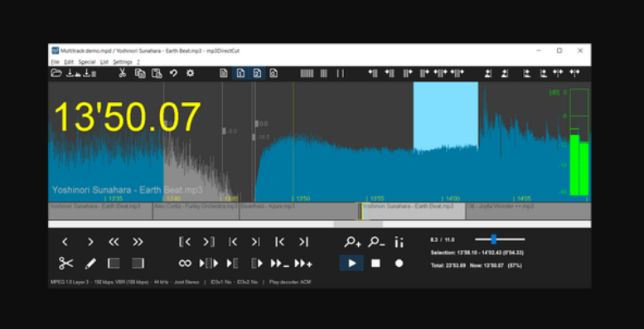Click the Zoom out magnifier icon
Image resolution: width=644 pixels, height=329 pixels.
376,242
